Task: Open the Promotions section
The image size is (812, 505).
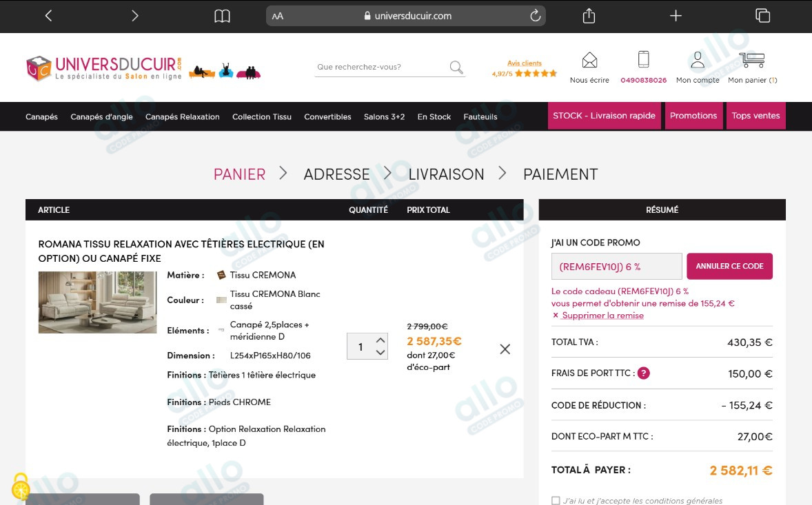Action: coord(693,116)
